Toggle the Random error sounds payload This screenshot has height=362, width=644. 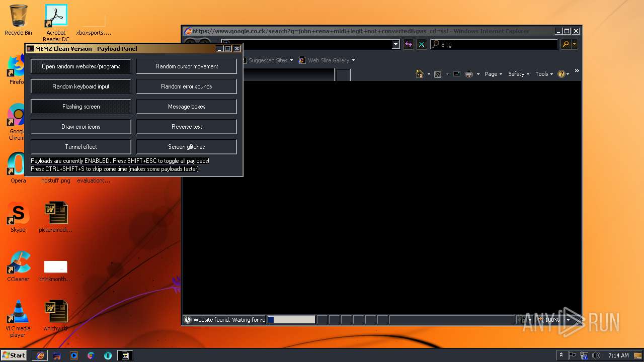click(x=187, y=86)
